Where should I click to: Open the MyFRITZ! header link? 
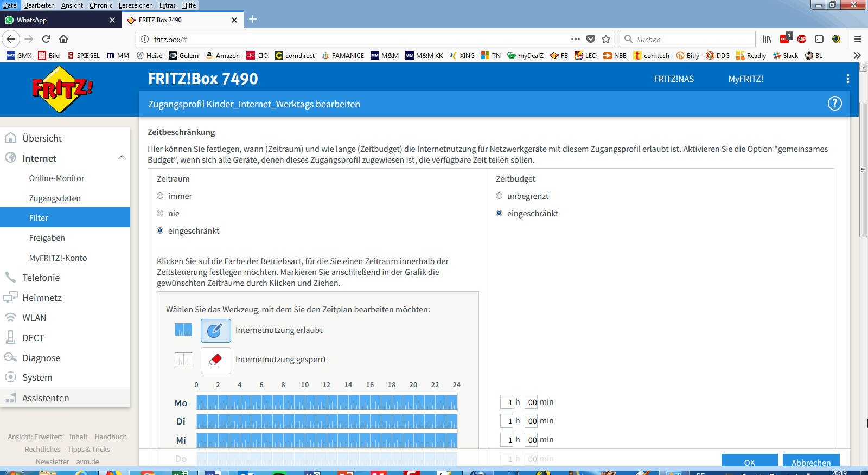(745, 79)
